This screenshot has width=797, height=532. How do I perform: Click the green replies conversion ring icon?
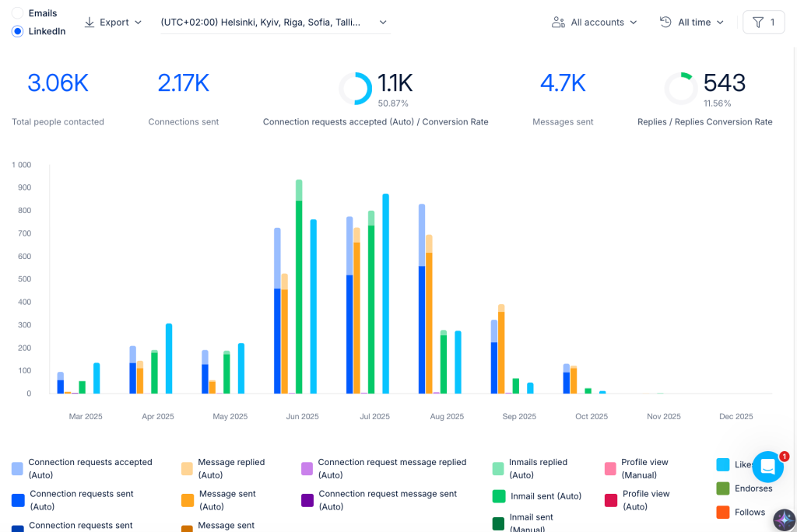point(680,89)
